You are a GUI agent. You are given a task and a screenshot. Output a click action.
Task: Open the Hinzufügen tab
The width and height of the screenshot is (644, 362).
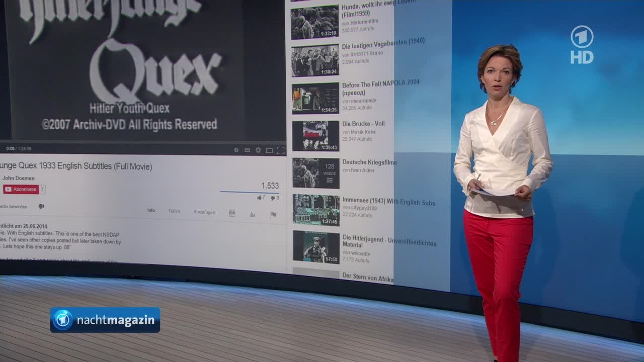pos(204,212)
